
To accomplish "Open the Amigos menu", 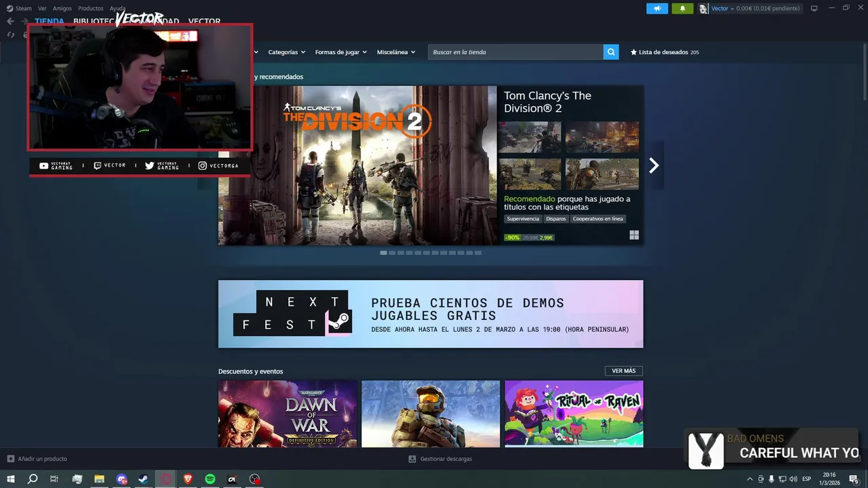I will pos(62,8).
